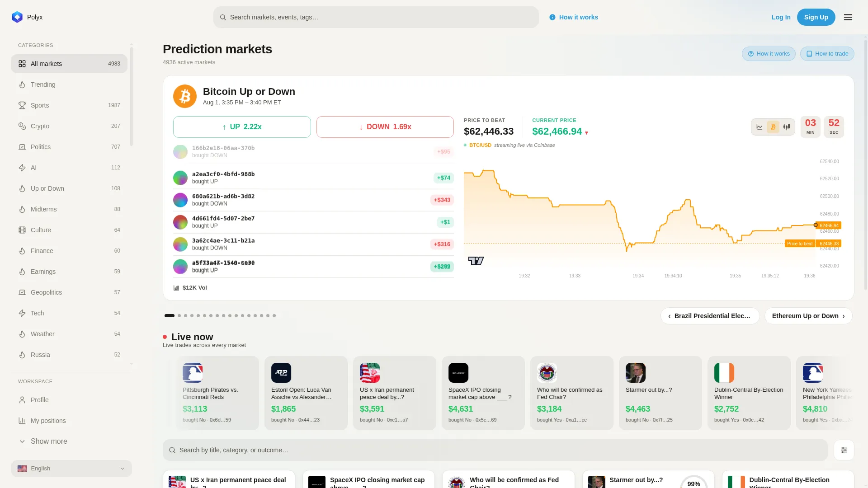Viewport: 868px width, 488px height.
Task: Click the TradingView logo on chart
Action: [x=476, y=261]
